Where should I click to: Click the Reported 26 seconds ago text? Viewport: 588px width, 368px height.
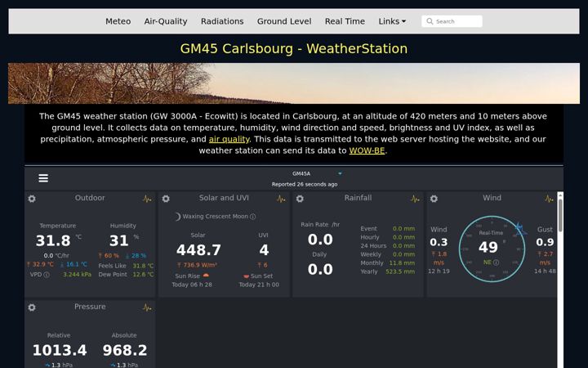pos(305,184)
